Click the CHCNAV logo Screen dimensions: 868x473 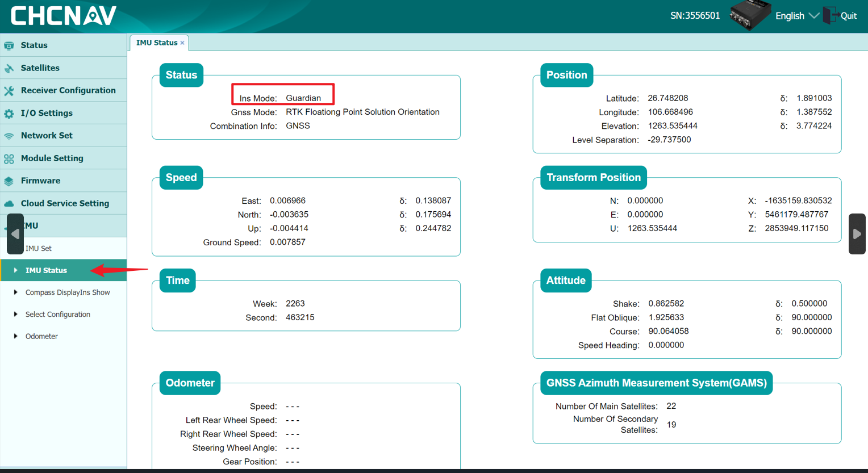(64, 16)
